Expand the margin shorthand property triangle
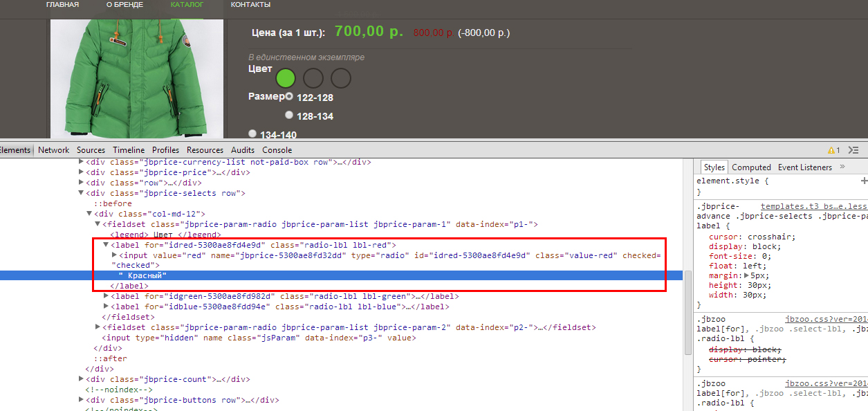 coord(746,275)
